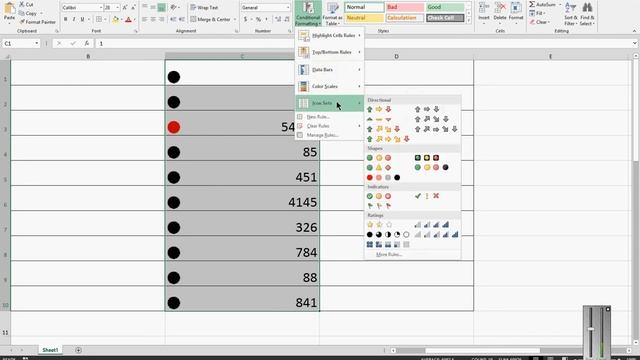
Task: Click the Conditional Formatting button
Action: [308, 13]
